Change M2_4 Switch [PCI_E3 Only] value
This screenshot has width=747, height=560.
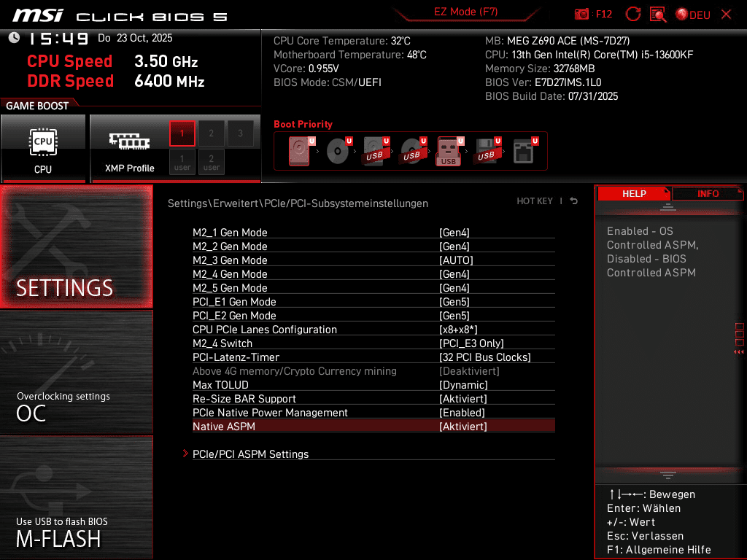tap(471, 343)
